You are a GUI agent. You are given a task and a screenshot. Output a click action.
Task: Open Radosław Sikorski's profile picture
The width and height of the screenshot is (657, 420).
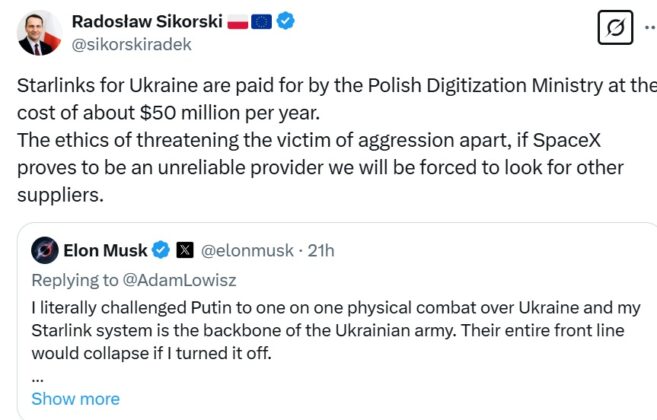[x=38, y=32]
